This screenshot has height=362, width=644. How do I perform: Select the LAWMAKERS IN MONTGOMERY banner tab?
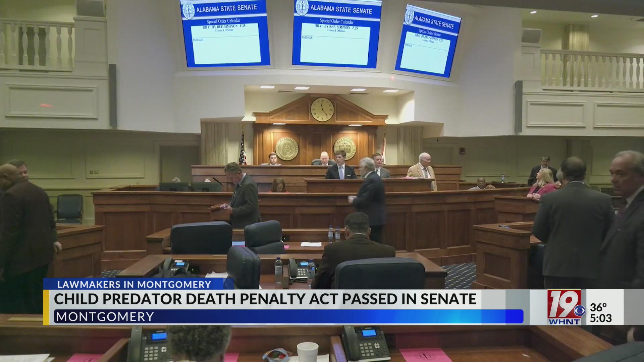[134, 285]
